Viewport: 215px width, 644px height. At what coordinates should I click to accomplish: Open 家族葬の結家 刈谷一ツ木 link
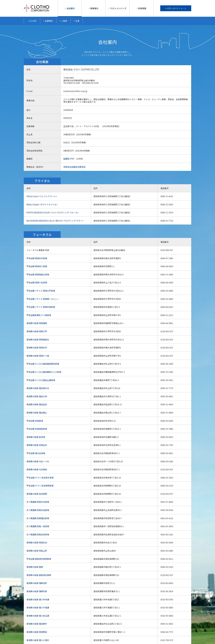(x=38, y=461)
